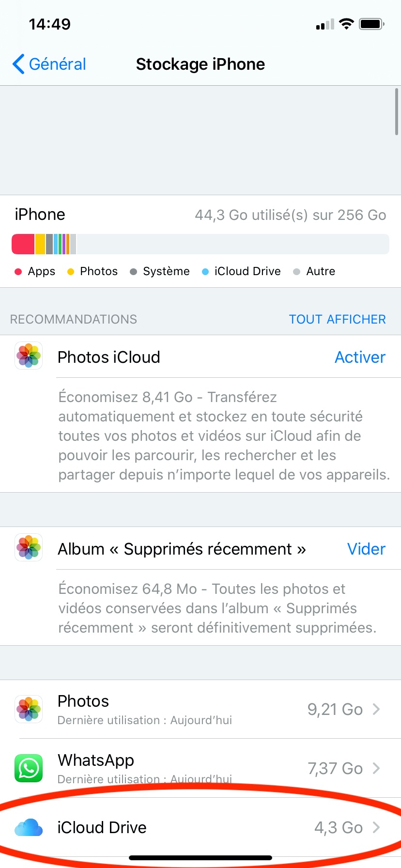Image resolution: width=401 pixels, height=868 pixels.
Task: Activate Photos iCloud with Activer
Action: [x=360, y=357]
